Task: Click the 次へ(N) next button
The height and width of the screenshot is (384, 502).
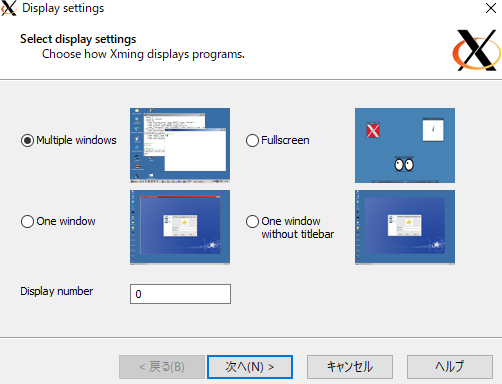Action: point(250,367)
